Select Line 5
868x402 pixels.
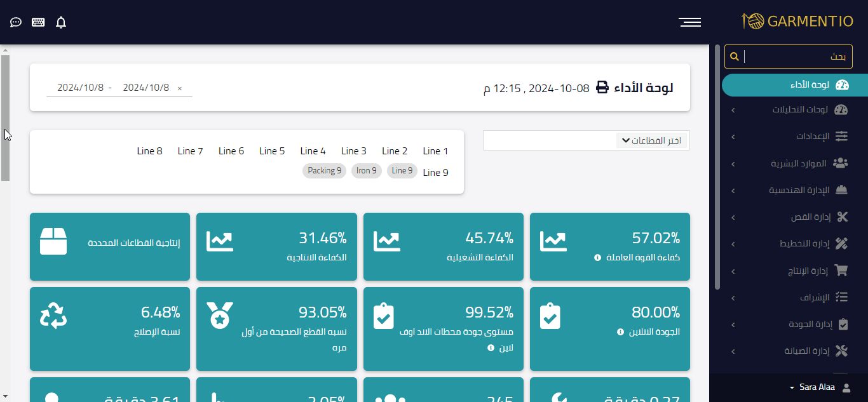pos(272,151)
